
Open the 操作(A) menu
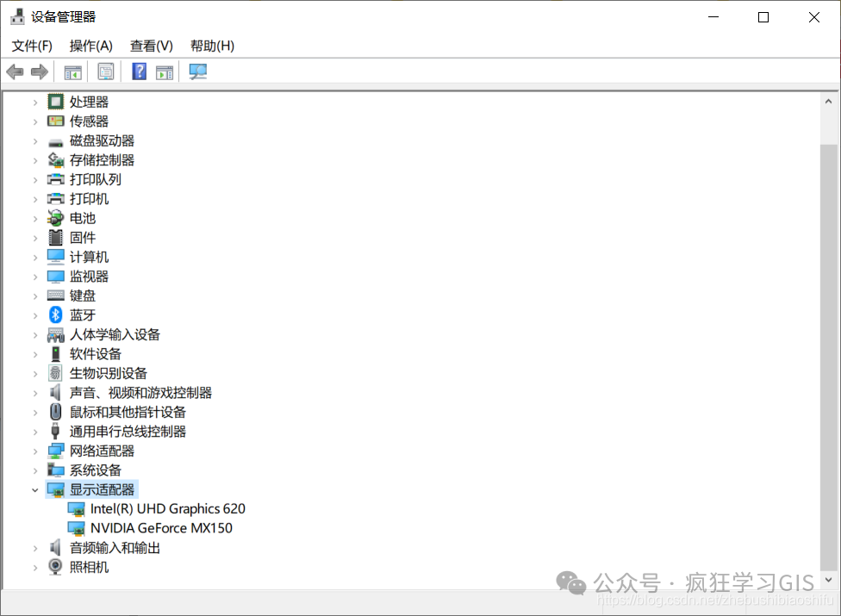[90, 47]
